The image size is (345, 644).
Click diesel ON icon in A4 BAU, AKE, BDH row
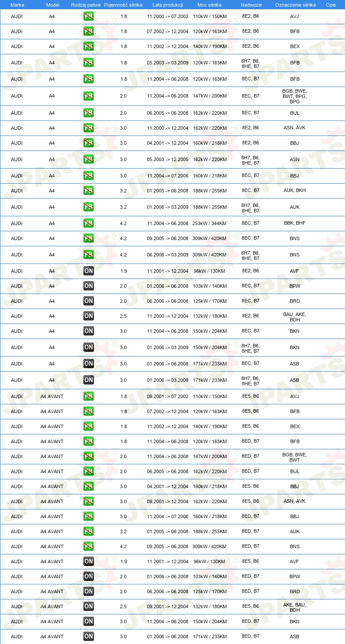[89, 316]
